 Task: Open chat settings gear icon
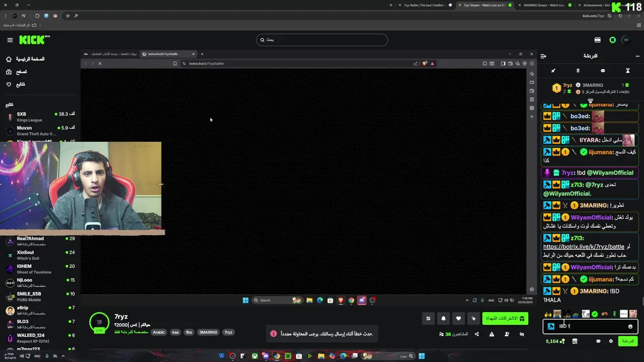click(x=611, y=341)
